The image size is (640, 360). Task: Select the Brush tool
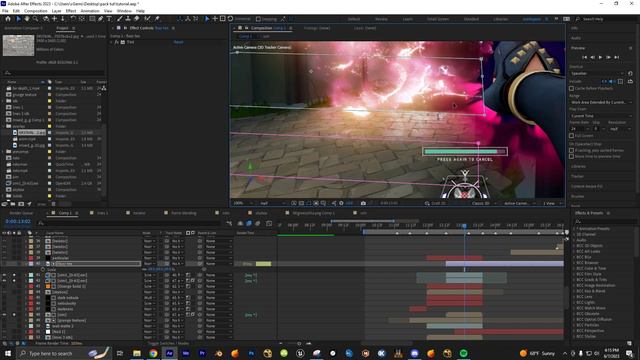pos(120,19)
